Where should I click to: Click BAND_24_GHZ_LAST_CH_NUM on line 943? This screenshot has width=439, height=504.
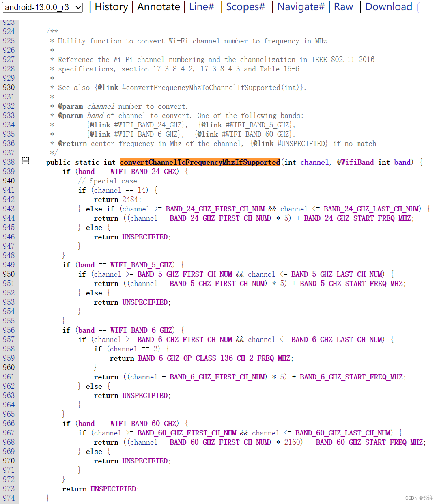(x=371, y=209)
